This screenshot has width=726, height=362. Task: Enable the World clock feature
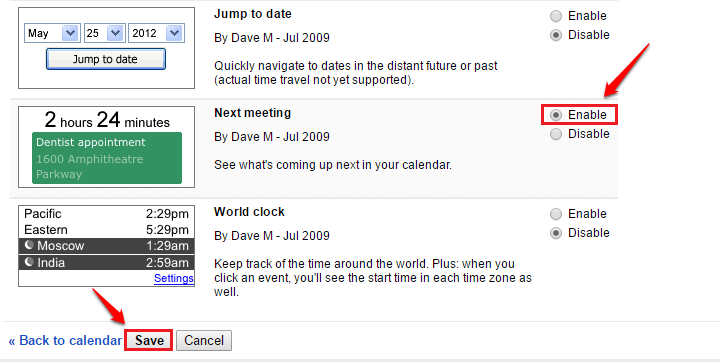[x=556, y=214]
